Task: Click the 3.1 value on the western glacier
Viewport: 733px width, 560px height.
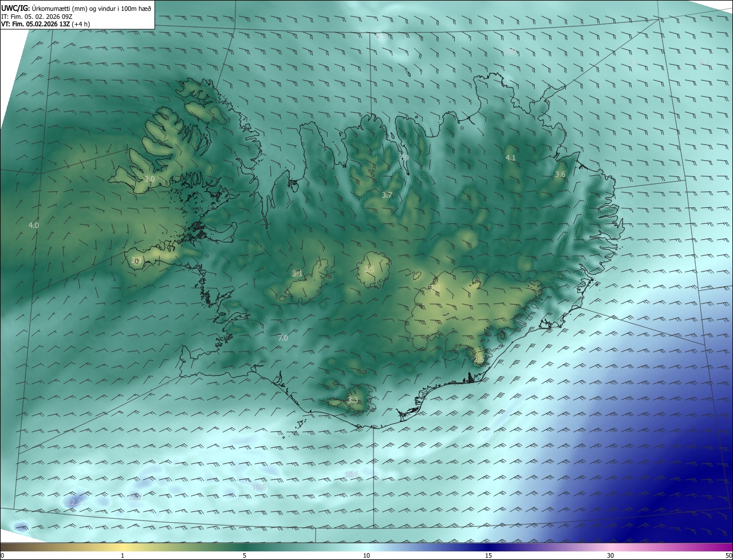Action: [297, 274]
